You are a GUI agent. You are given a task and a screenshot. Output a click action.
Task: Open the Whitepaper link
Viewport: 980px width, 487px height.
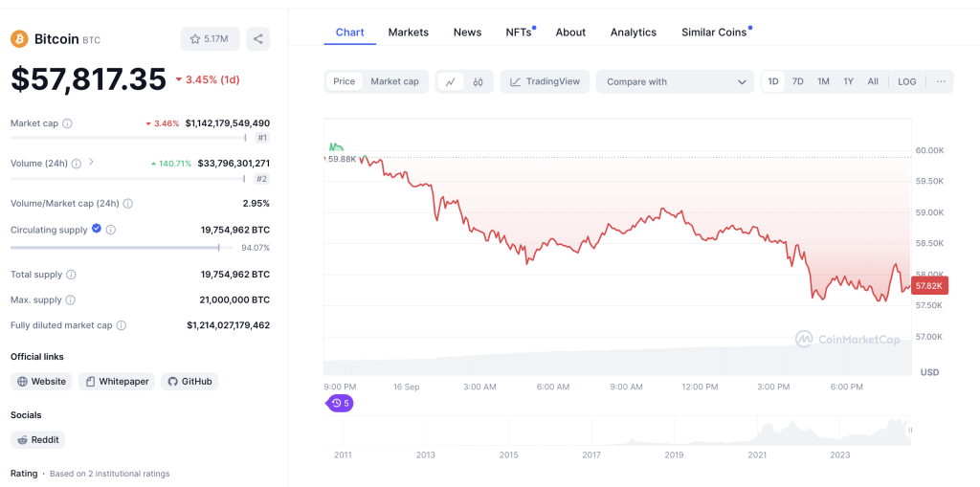coord(117,382)
